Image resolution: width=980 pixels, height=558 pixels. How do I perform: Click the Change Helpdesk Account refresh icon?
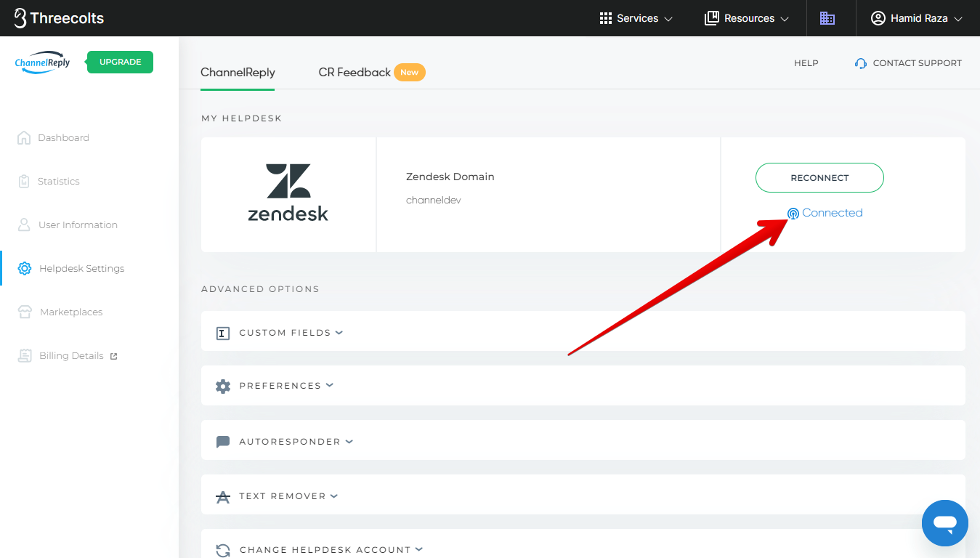pos(223,550)
